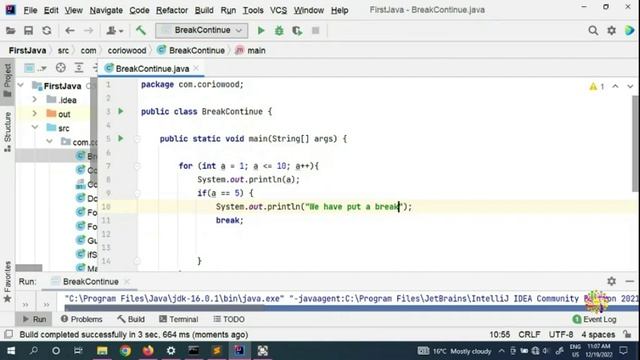Image resolution: width=640 pixels, height=360 pixels.
Task: Collapse the FirstJava project tree node
Action: point(21,86)
